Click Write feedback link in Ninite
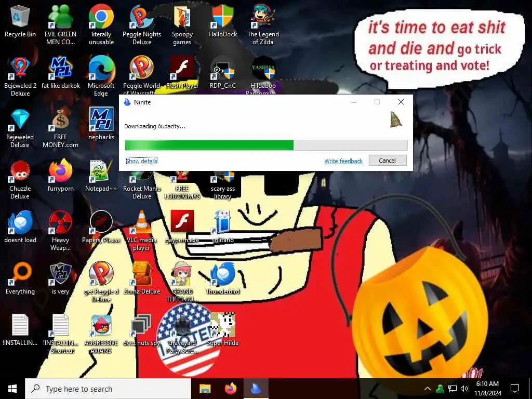The width and height of the screenshot is (532, 399). [x=343, y=161]
